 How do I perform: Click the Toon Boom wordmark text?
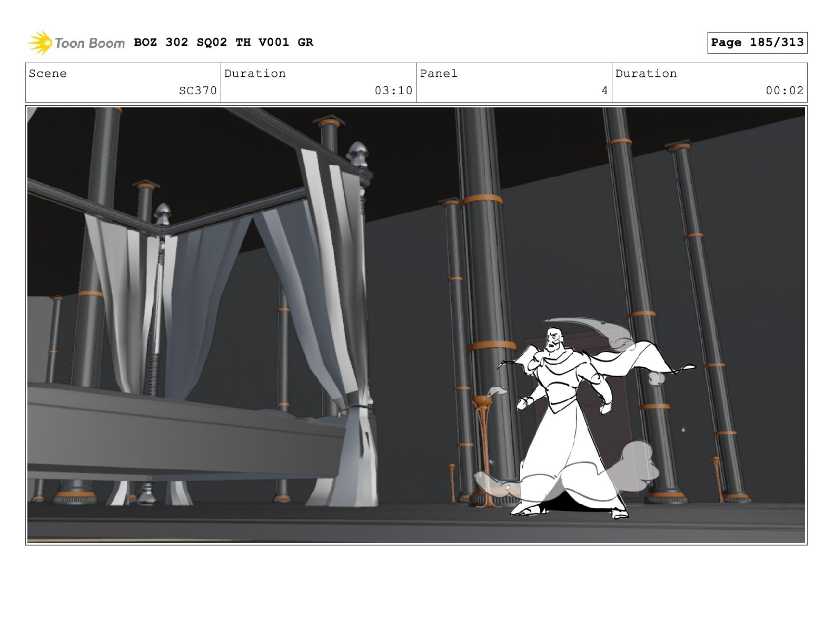click(90, 43)
